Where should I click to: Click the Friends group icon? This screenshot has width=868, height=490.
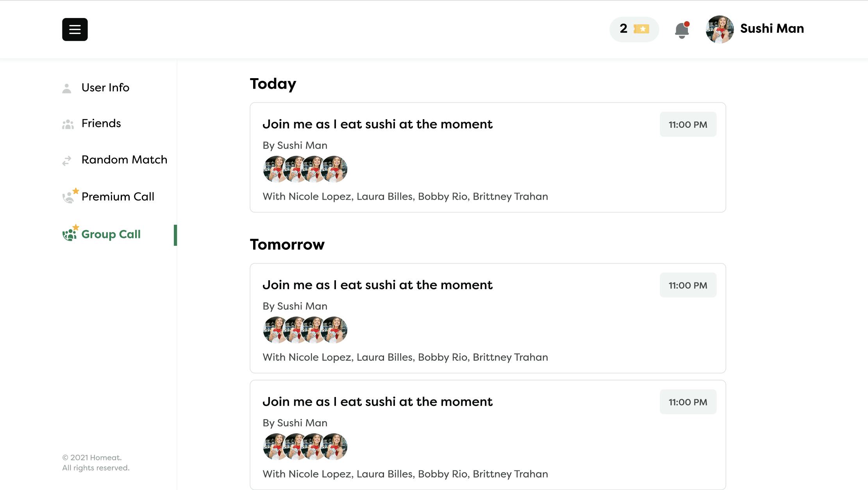click(68, 124)
